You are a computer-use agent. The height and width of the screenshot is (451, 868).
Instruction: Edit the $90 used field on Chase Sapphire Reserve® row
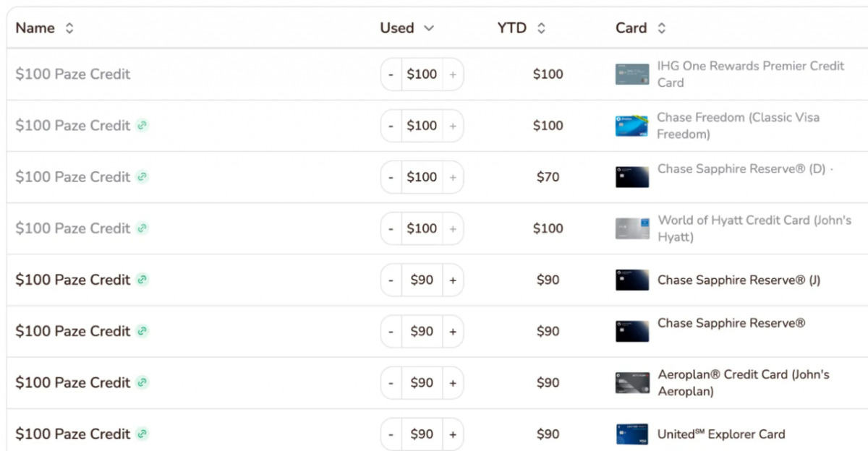point(422,331)
